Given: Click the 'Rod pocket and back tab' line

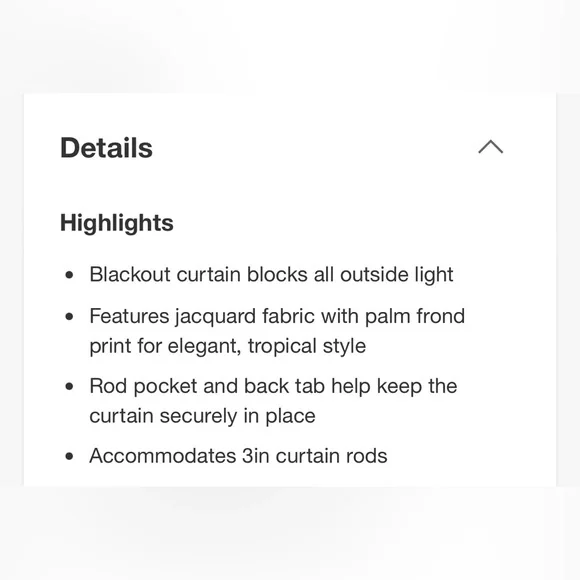Looking at the screenshot, I should (x=273, y=387).
